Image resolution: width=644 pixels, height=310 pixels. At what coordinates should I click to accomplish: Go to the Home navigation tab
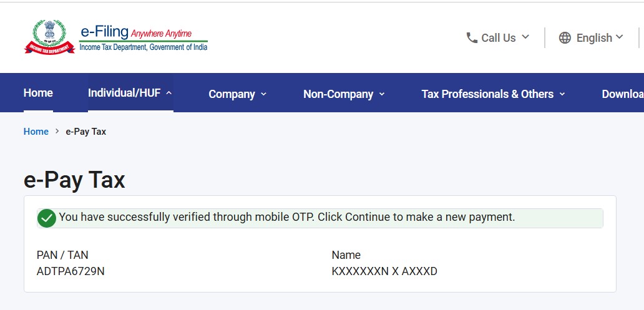tap(38, 93)
